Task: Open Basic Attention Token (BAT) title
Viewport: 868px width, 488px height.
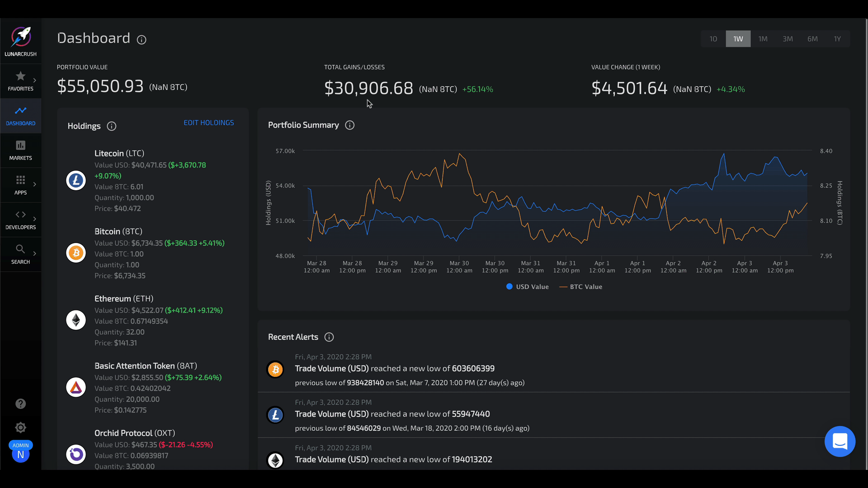Action: pos(146,366)
